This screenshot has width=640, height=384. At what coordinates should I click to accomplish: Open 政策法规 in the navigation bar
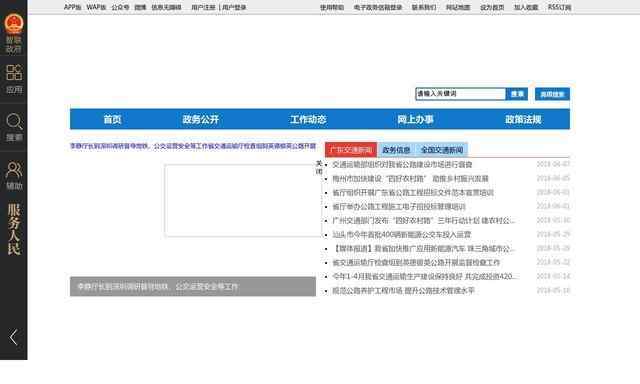pyautogui.click(x=523, y=120)
